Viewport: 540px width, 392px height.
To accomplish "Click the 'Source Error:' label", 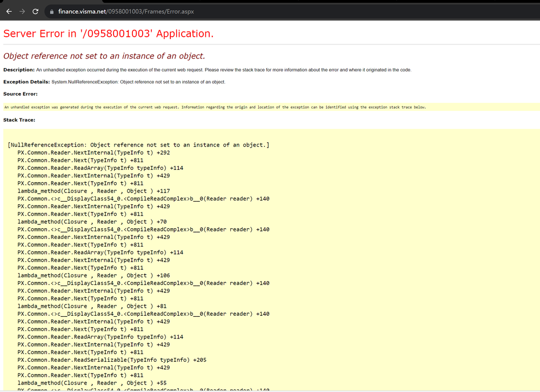I will click(x=21, y=94).
